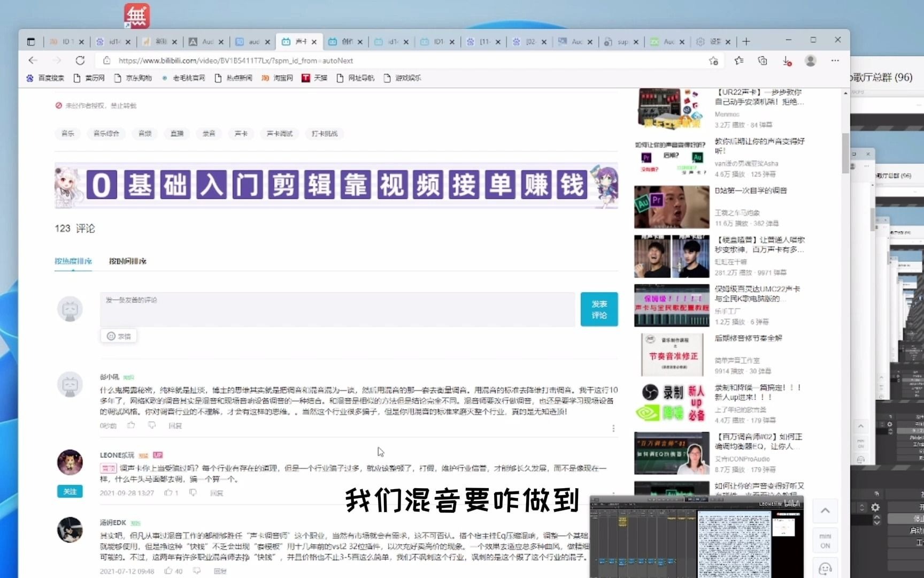This screenshot has width=924, height=578.
Task: Sort comments by 按热度排序
Action: point(73,261)
